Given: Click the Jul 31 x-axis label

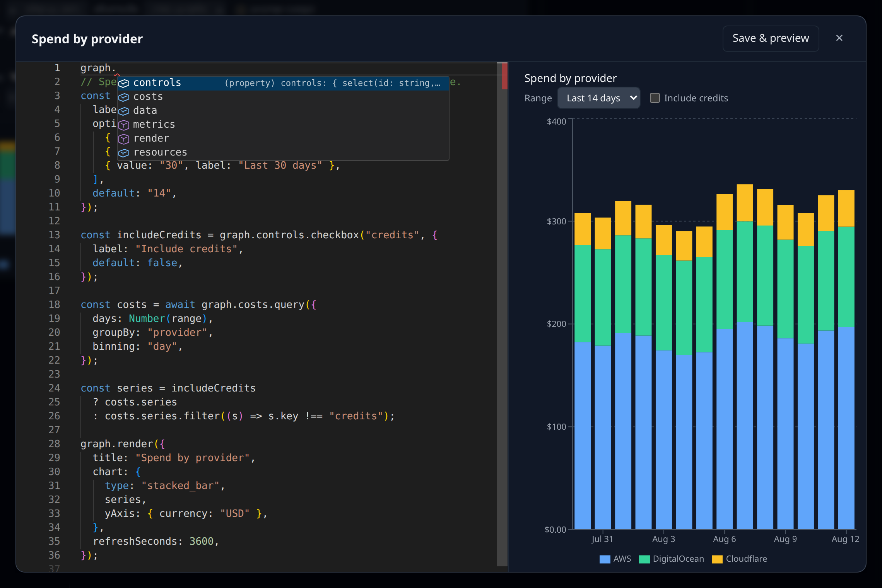Looking at the screenshot, I should (602, 539).
